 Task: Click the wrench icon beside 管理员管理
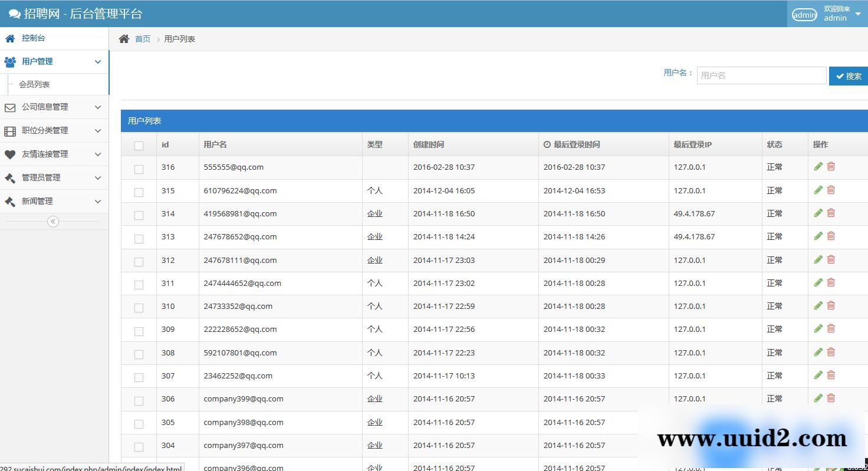click(x=10, y=177)
